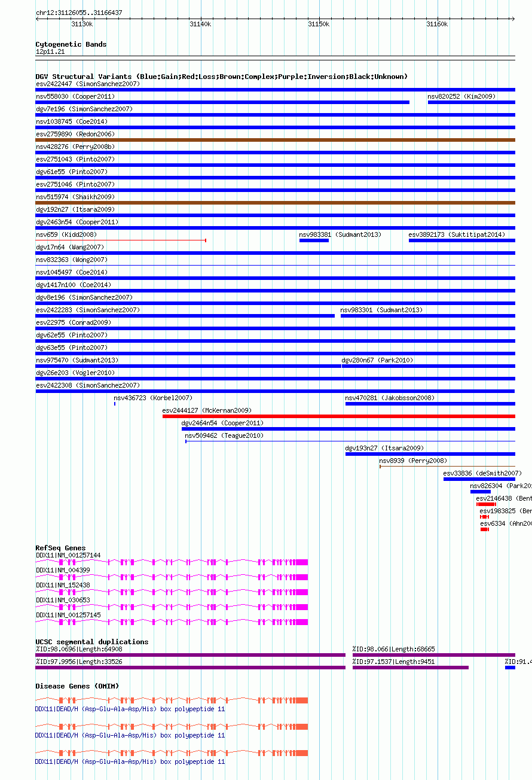Viewport: 532px width, 780px height.
Task: Open variant nsv975470 (Sudmant2013)
Action: 77,360
